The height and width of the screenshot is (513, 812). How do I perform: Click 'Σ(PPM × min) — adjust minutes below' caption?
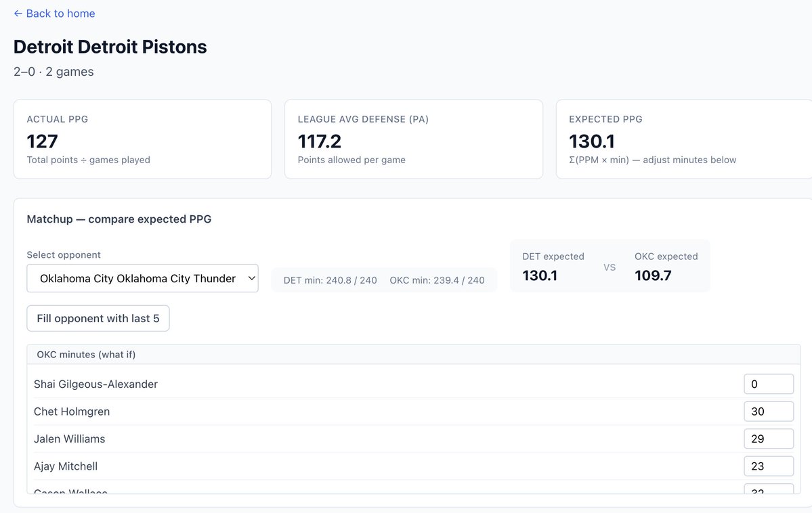[652, 160]
